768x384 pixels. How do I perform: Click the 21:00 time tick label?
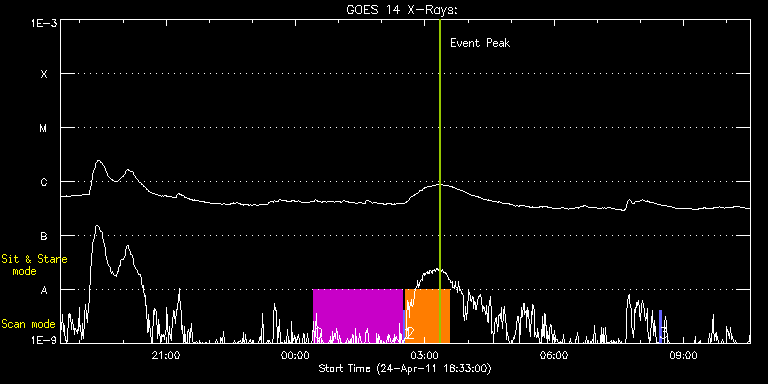tap(166, 355)
